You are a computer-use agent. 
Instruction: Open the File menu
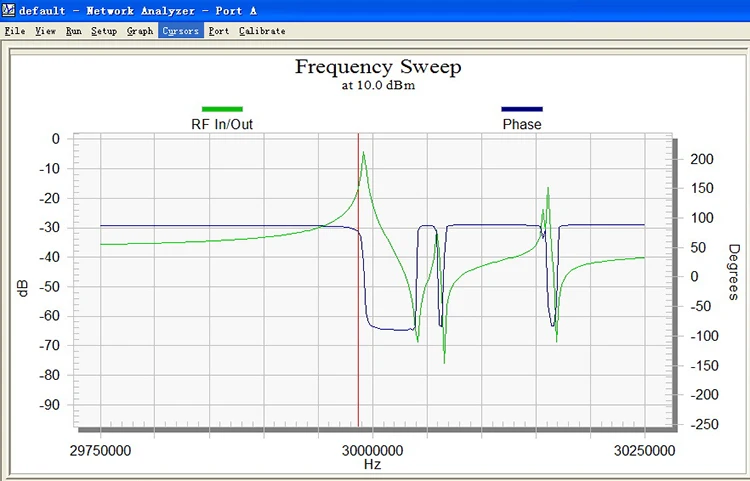[x=15, y=31]
